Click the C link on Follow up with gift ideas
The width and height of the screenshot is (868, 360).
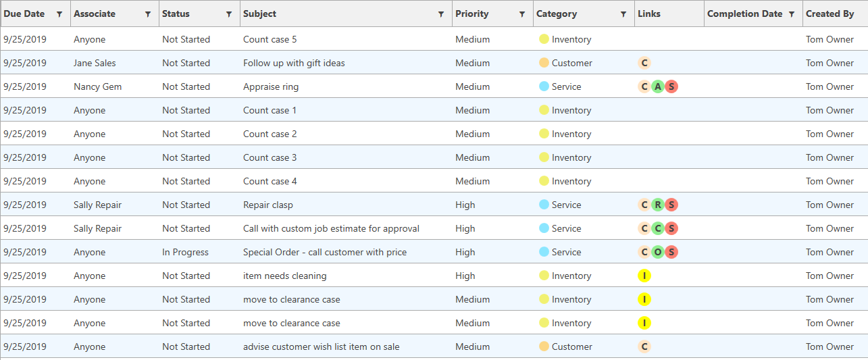[644, 63]
